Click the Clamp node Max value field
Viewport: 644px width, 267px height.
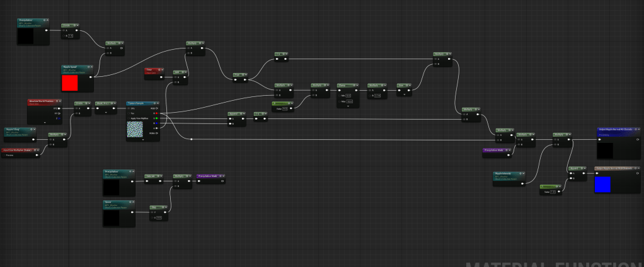pos(348,101)
